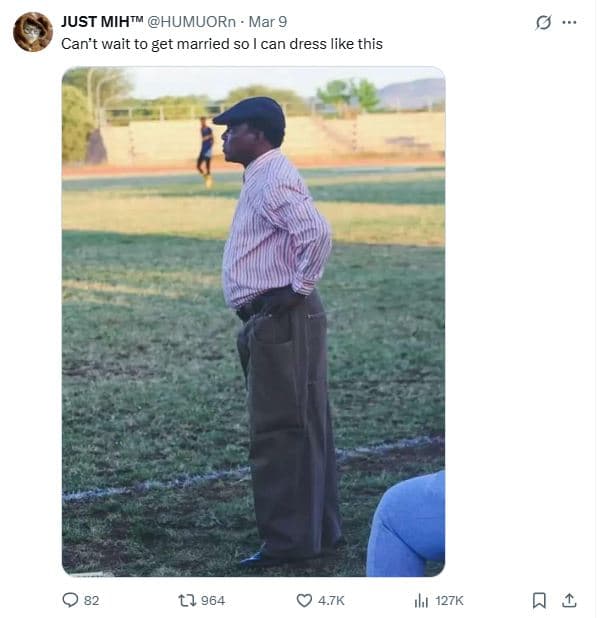Click the JUST MIH™ display name

[x=102, y=22]
